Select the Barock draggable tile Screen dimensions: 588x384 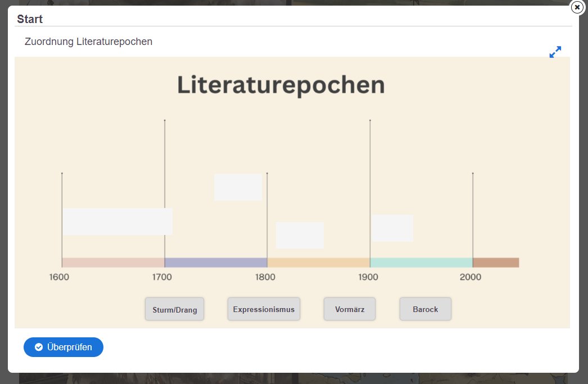click(x=425, y=309)
